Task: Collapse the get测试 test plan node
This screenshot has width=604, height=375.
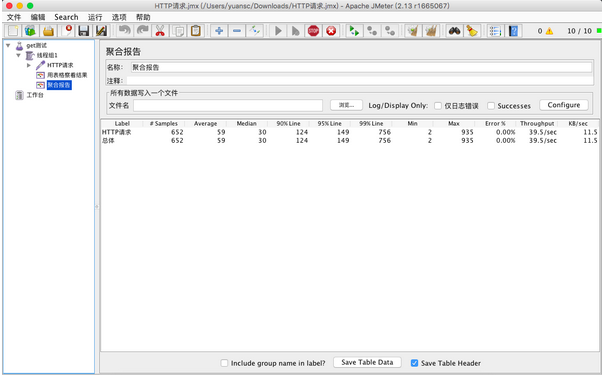Action: [8, 45]
